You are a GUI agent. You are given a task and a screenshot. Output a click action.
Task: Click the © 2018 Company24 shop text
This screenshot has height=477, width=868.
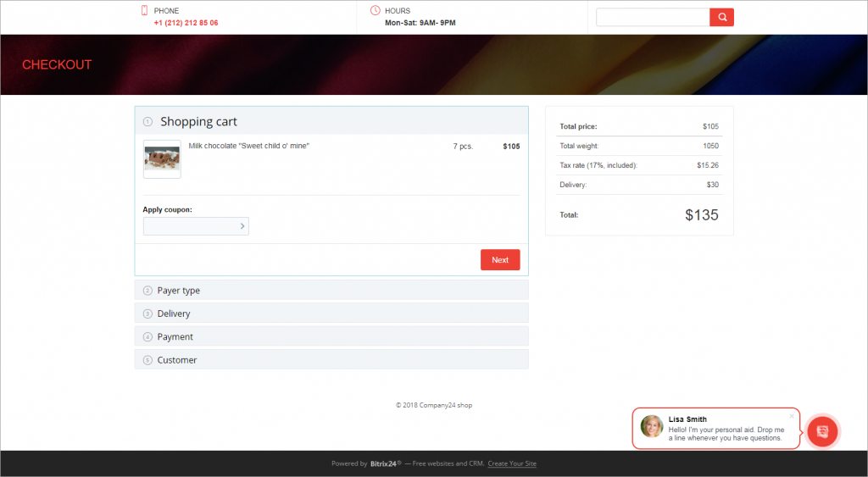pos(434,405)
